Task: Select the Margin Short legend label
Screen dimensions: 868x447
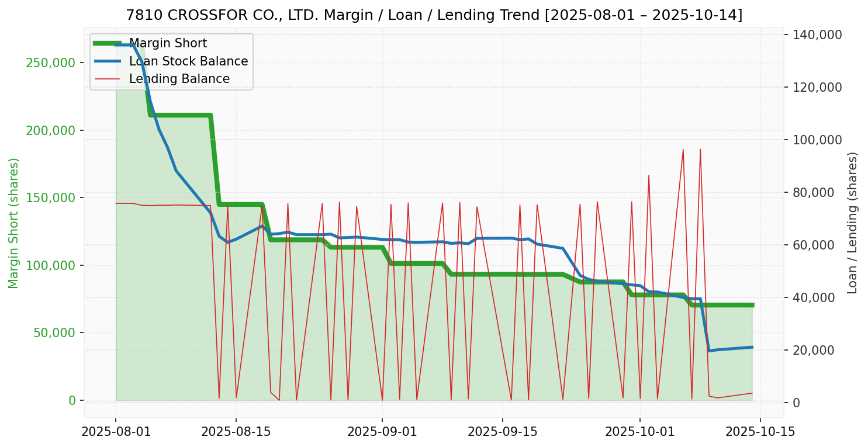Action: pos(168,43)
